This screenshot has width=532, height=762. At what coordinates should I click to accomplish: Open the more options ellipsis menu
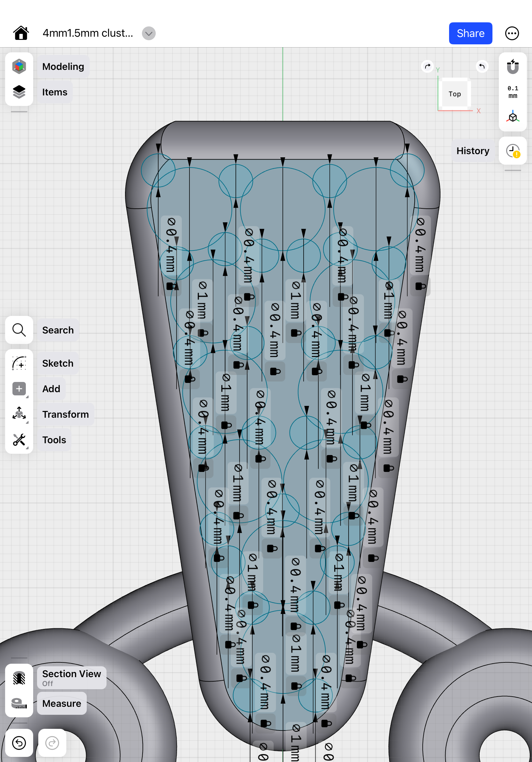point(512,33)
